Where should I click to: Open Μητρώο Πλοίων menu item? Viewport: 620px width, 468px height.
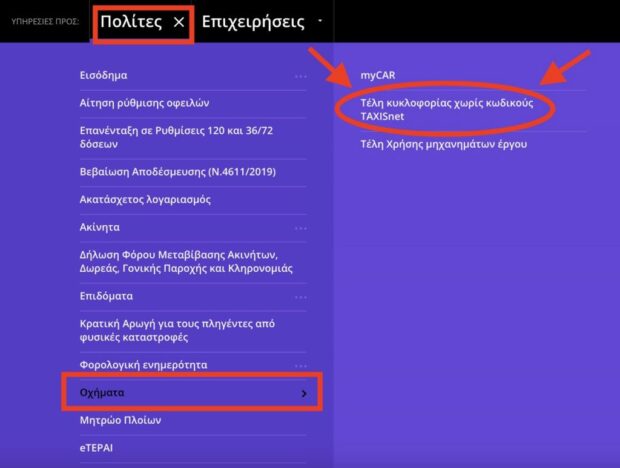click(x=120, y=420)
